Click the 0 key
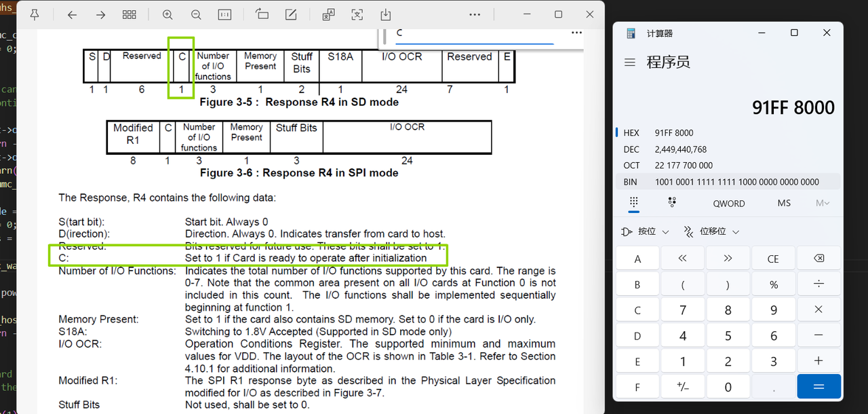Screen dimensions: 868x414 point(728,387)
